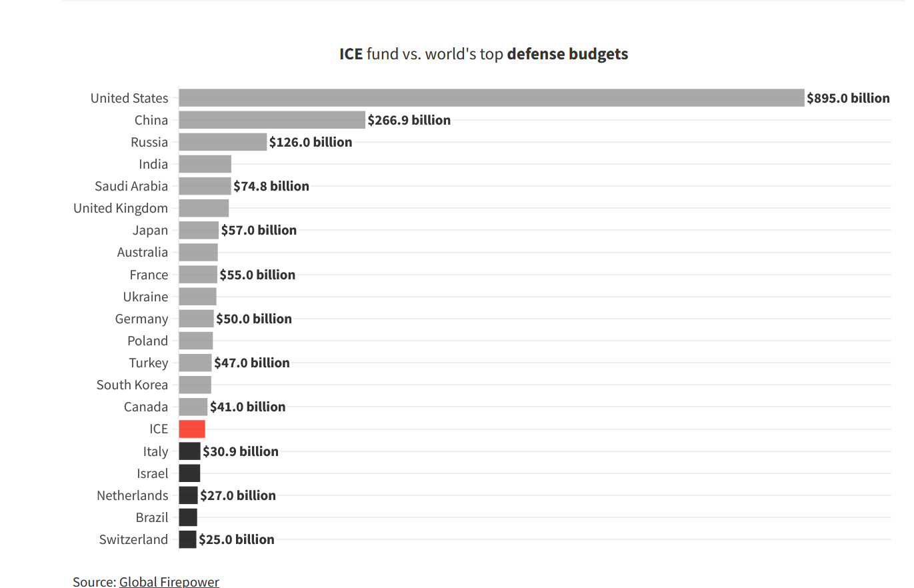Select the Russia bar
This screenshot has height=588, width=914.
(223, 142)
